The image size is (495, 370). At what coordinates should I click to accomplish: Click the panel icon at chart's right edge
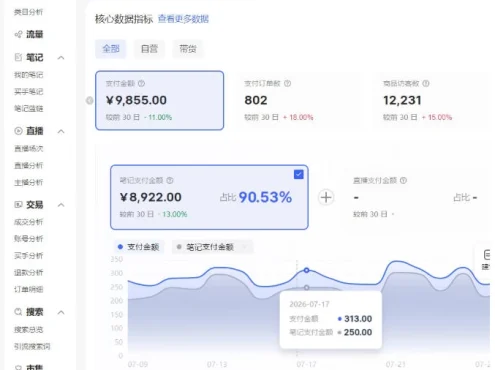(x=487, y=255)
